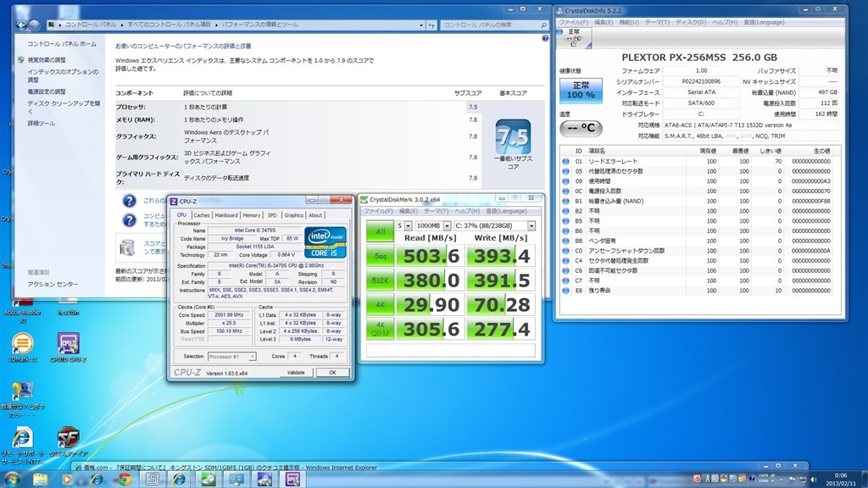Click the blue question icon beside これらの
868x488 pixels.
click(x=129, y=201)
